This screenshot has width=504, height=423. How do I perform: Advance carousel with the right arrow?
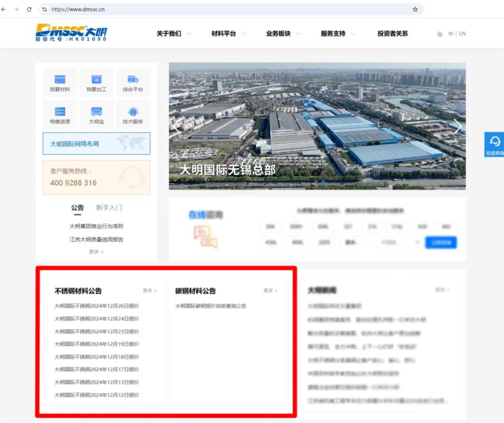coord(457,126)
